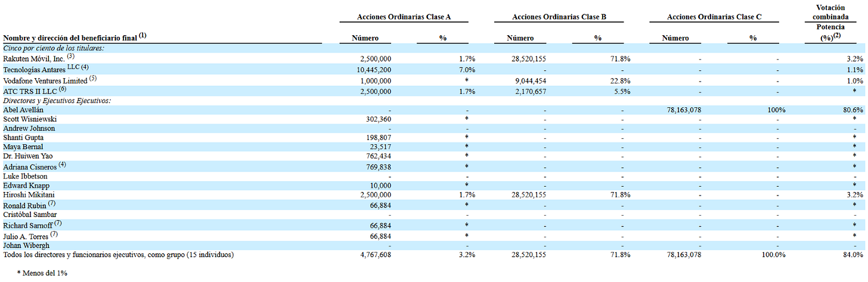Click the name 'Andrew Johnson'
The height and width of the screenshot is (282, 868).
click(x=29, y=128)
